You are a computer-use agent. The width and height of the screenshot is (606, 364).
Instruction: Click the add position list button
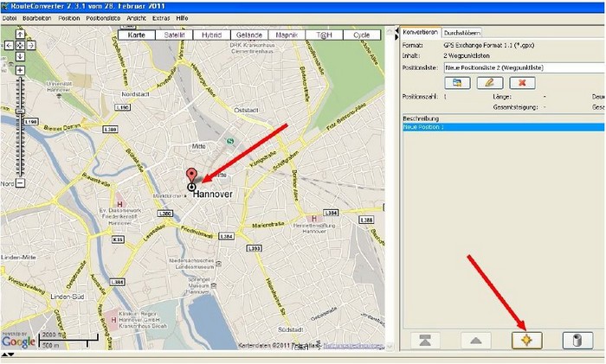click(457, 83)
